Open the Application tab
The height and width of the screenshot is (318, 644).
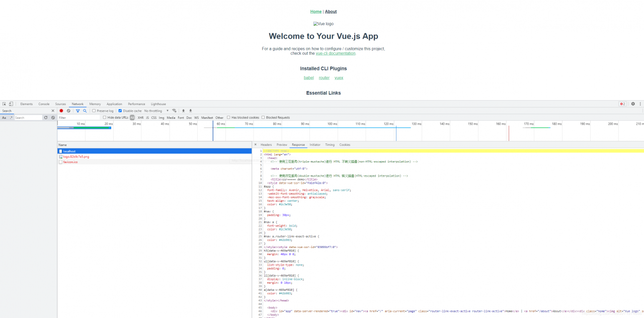point(114,104)
